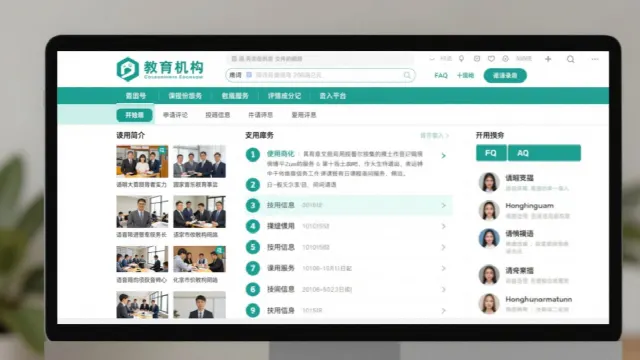This screenshot has width=640, height=360.
Task: Click the avatar beside Honghinguam
Action: pos(489,210)
